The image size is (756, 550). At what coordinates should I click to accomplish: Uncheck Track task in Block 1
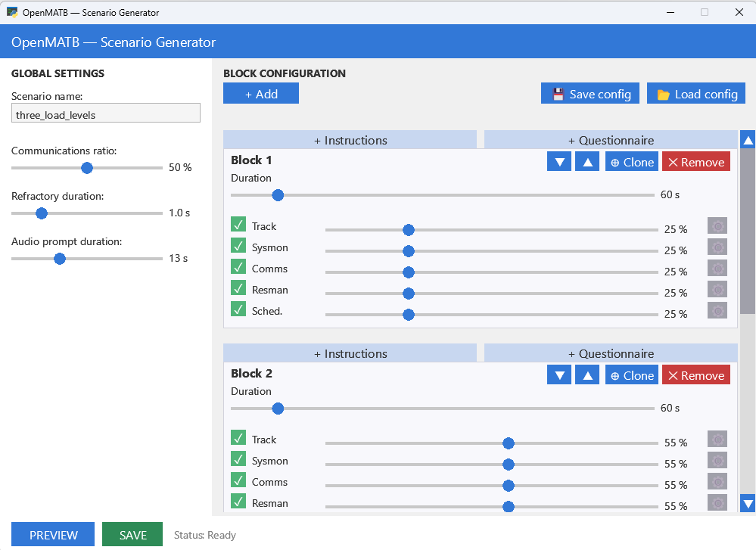click(x=238, y=225)
